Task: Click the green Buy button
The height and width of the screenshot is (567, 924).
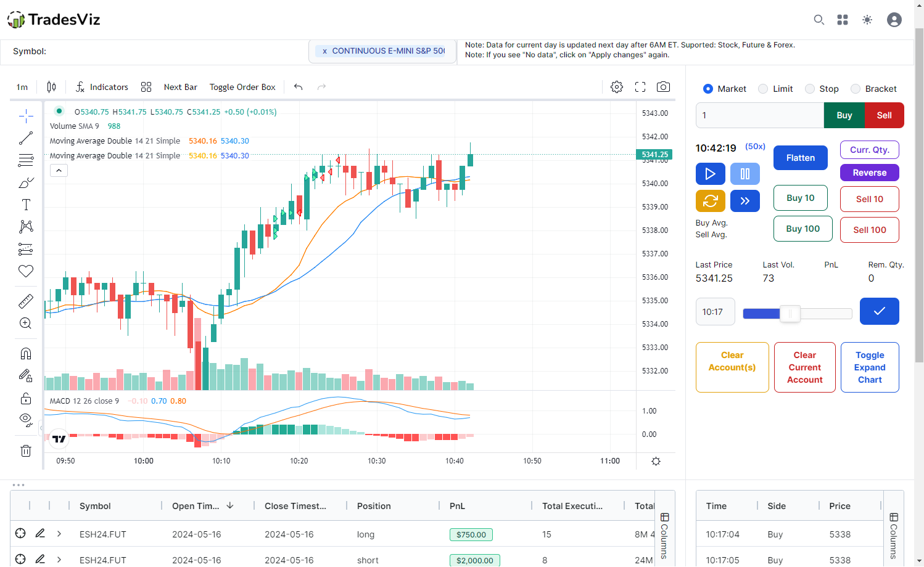Action: (844, 115)
